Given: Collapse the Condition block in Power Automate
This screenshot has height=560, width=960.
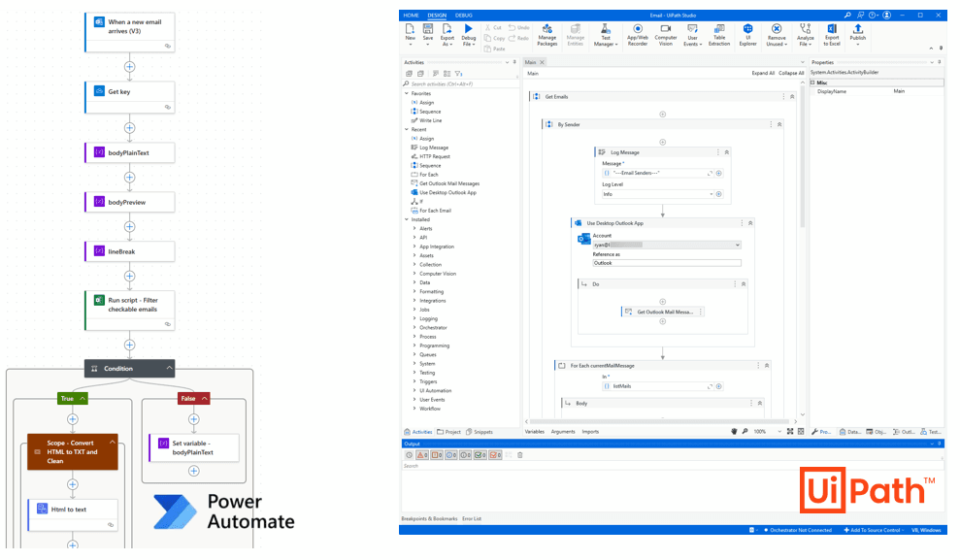Looking at the screenshot, I should (x=170, y=369).
